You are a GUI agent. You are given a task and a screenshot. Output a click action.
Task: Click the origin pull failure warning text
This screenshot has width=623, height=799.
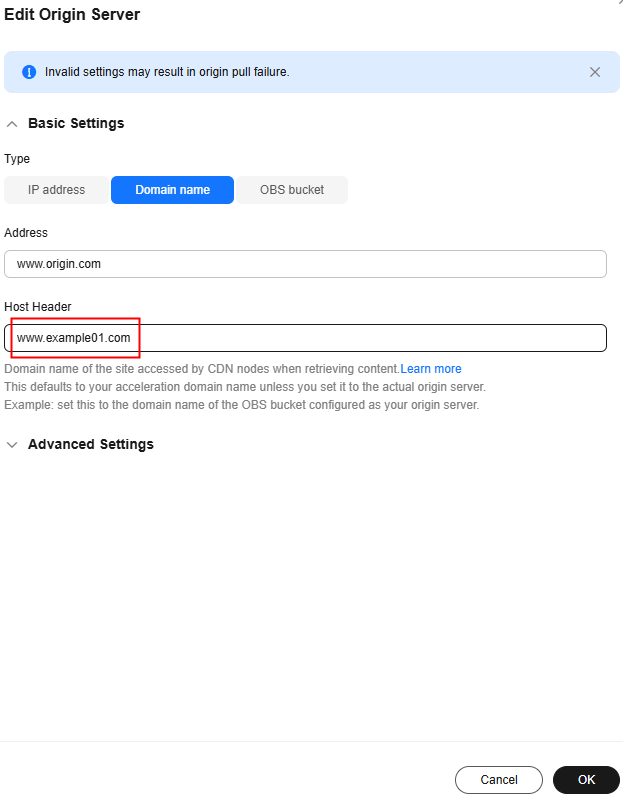tap(167, 72)
